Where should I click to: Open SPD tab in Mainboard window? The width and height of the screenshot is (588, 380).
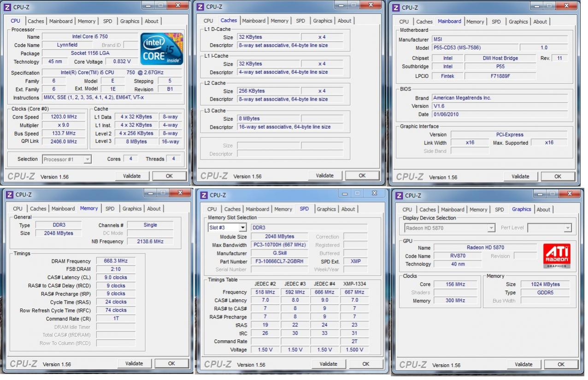[496, 22]
